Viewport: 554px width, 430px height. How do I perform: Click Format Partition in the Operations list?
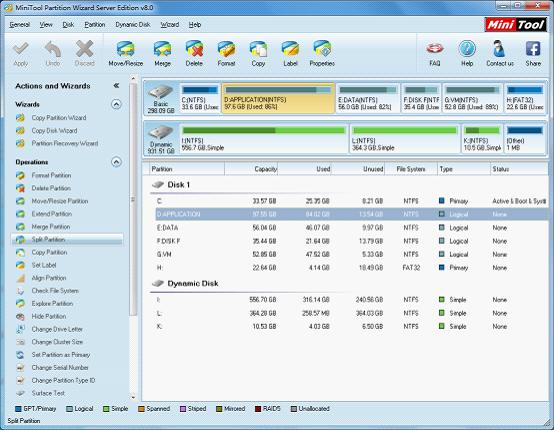(51, 175)
